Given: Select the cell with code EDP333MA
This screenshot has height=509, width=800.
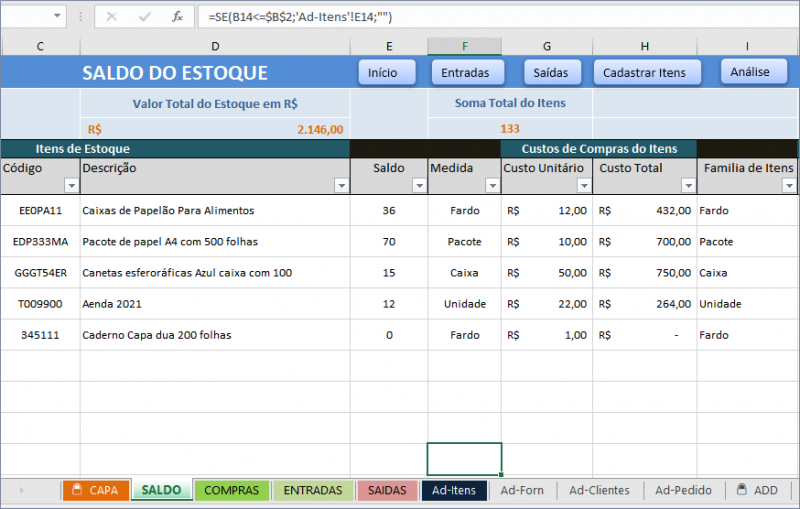Looking at the screenshot, I should 40,242.
